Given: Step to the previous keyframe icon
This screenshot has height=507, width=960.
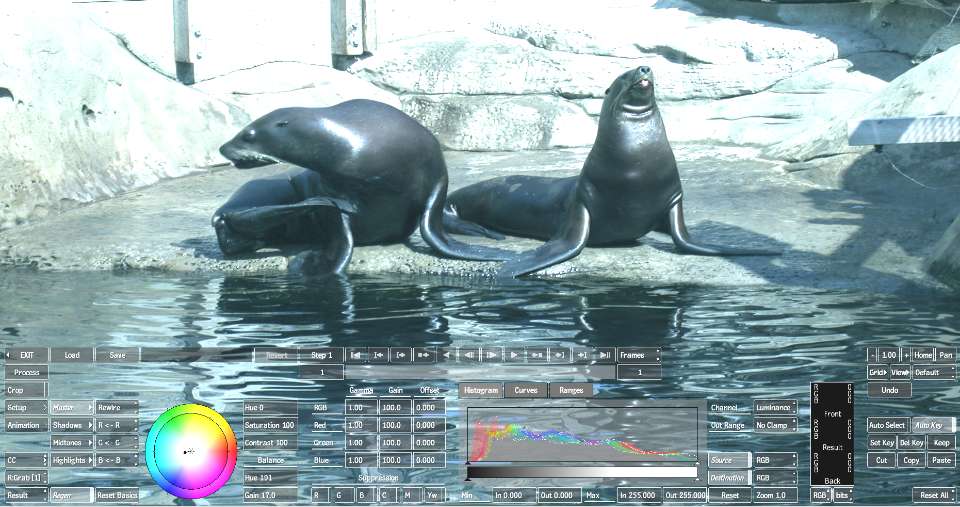Looking at the screenshot, I should point(379,355).
